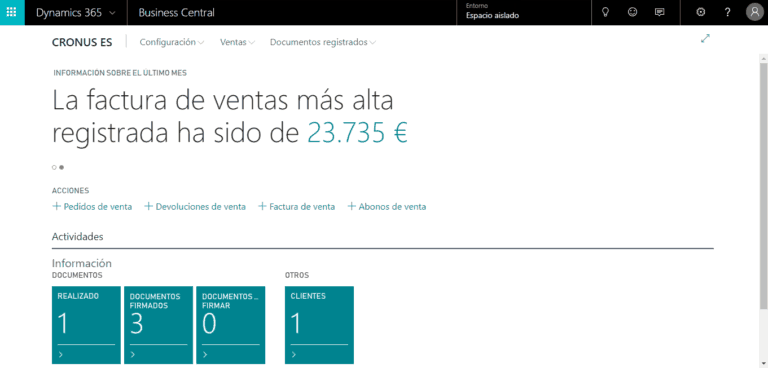
Task: Click the chevron on the Clientes tile
Action: click(293, 355)
